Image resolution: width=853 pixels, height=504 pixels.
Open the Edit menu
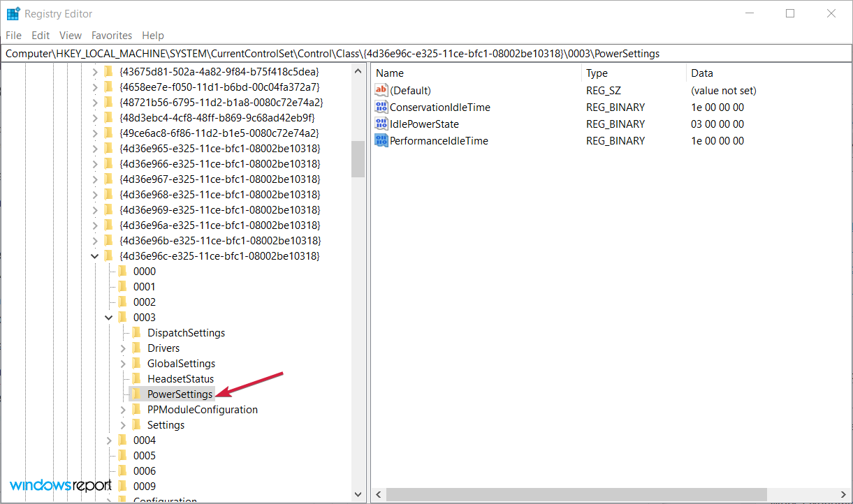41,35
